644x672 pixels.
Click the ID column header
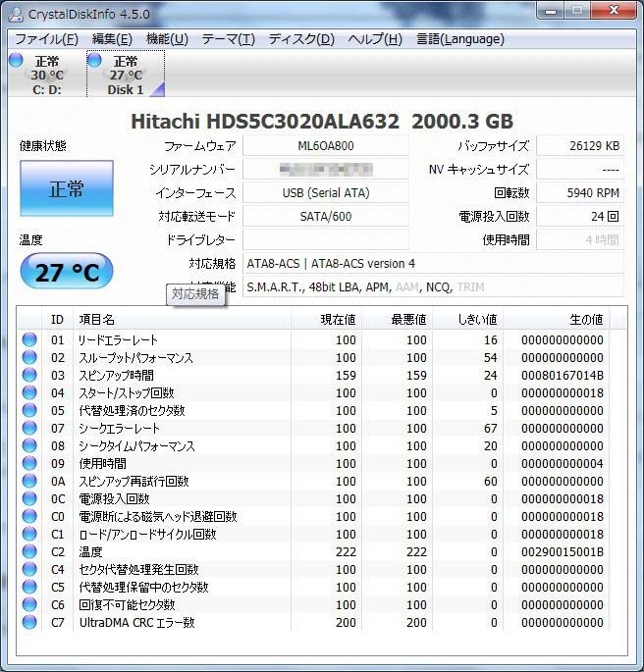pyautogui.click(x=57, y=319)
